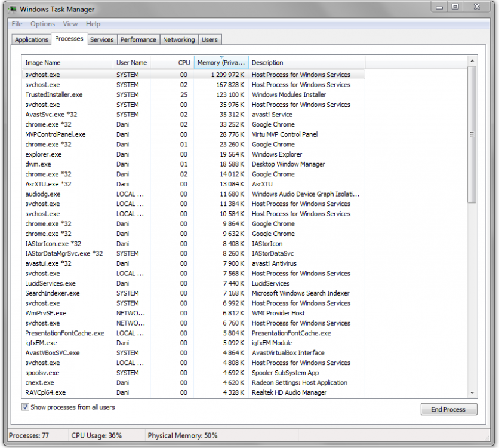Select IAStorIcon.exe *32 process
Viewport: 499px width, 448px height.
point(193,244)
